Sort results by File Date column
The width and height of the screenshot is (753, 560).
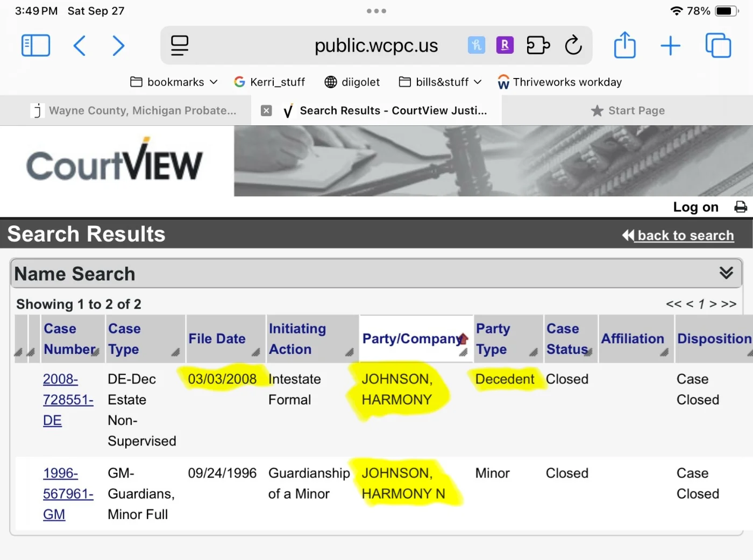pos(217,339)
